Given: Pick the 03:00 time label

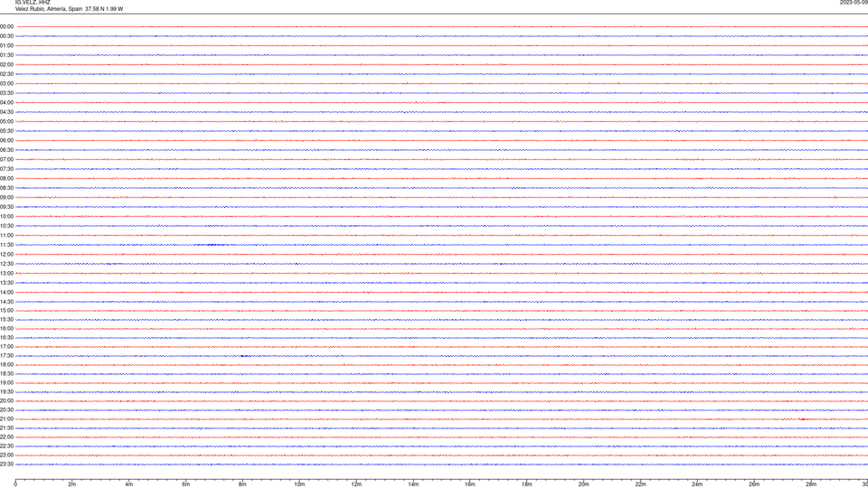Looking at the screenshot, I should point(6,83).
